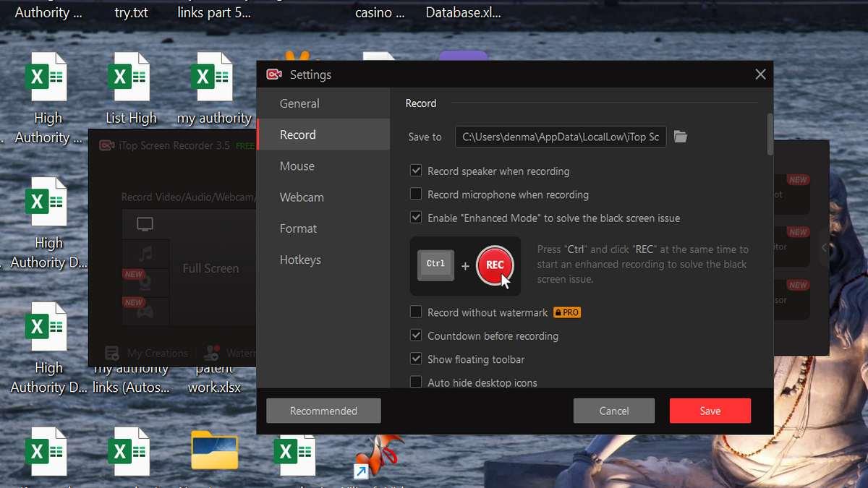Click the Full Screen area in iTop Screen Recorder
868x488 pixels.
point(210,268)
